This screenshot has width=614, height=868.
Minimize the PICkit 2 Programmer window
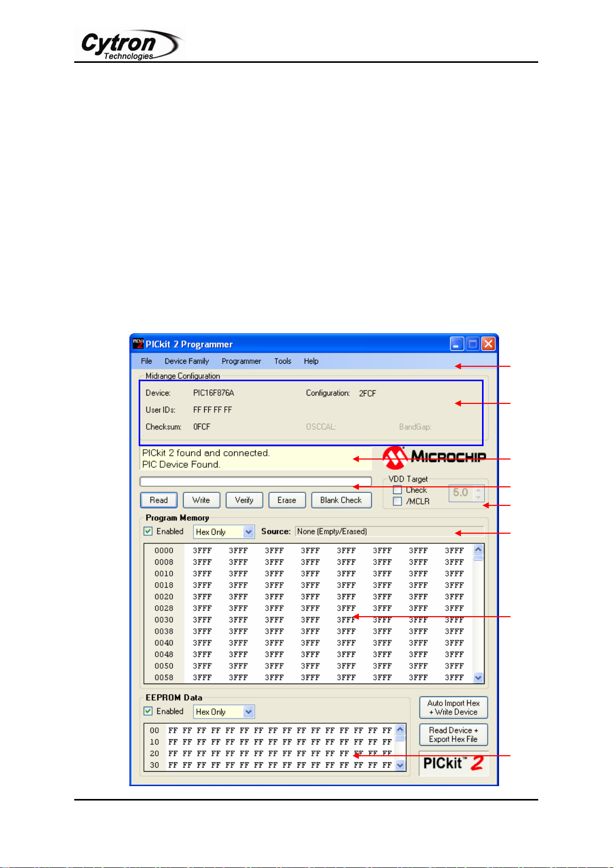(457, 344)
